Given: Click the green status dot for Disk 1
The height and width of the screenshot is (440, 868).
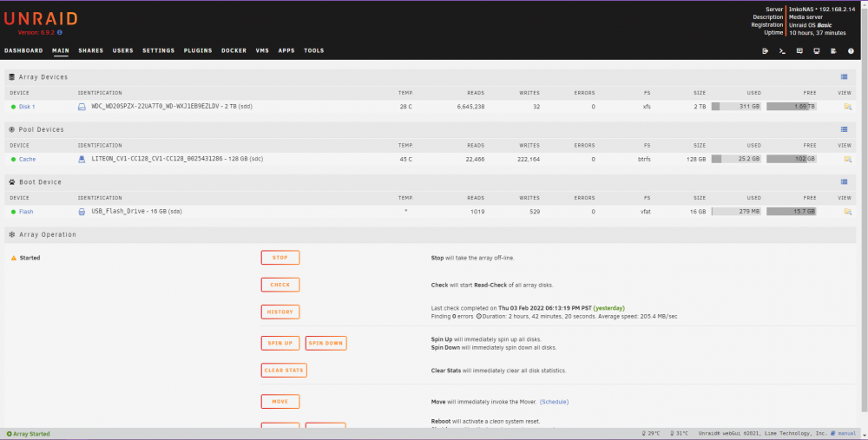Looking at the screenshot, I should pos(13,107).
